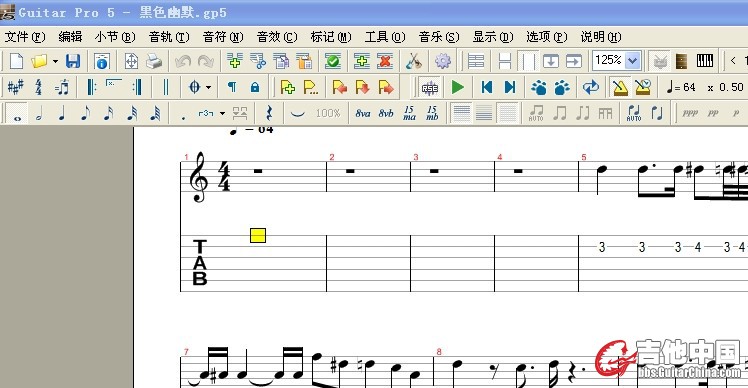Apply the 8va octave marking
The height and width of the screenshot is (388, 748).
(x=363, y=114)
